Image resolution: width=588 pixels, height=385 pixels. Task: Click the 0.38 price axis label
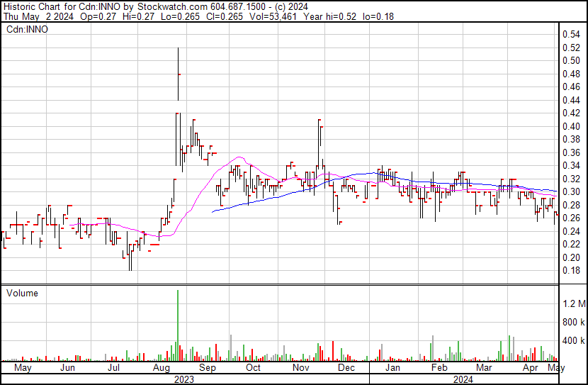(571, 140)
